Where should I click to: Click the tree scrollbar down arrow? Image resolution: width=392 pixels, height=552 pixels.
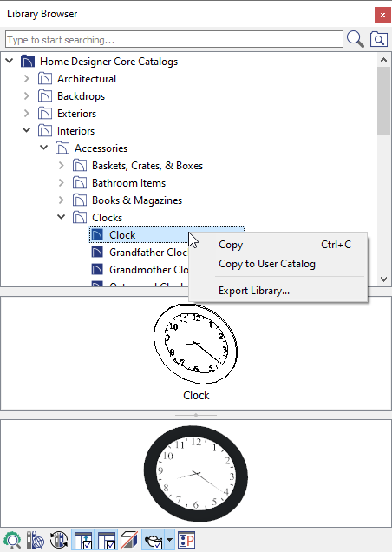click(384, 279)
